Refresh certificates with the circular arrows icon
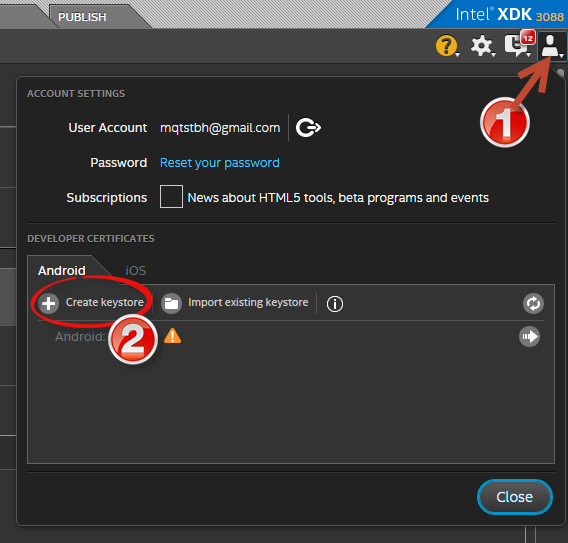 (533, 304)
